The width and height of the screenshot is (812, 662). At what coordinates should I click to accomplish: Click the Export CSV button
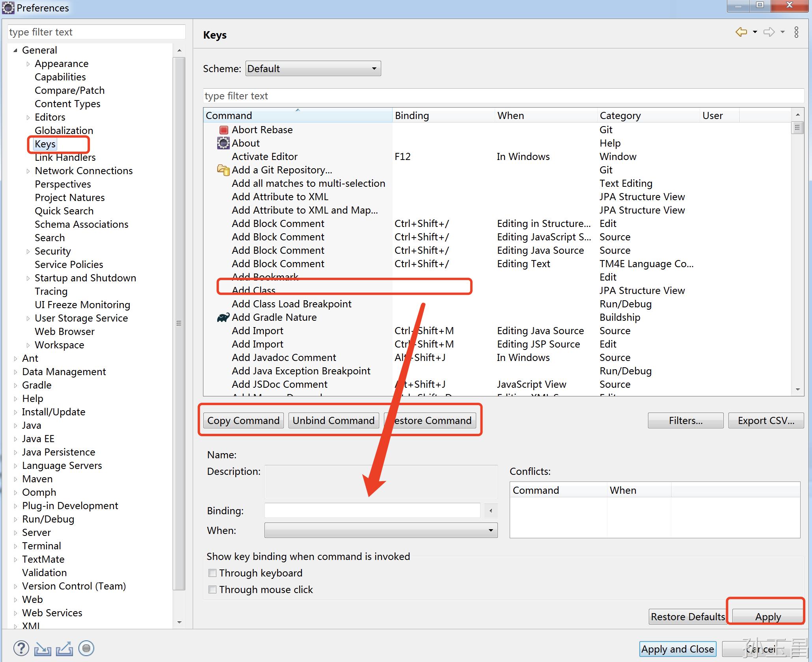click(765, 420)
